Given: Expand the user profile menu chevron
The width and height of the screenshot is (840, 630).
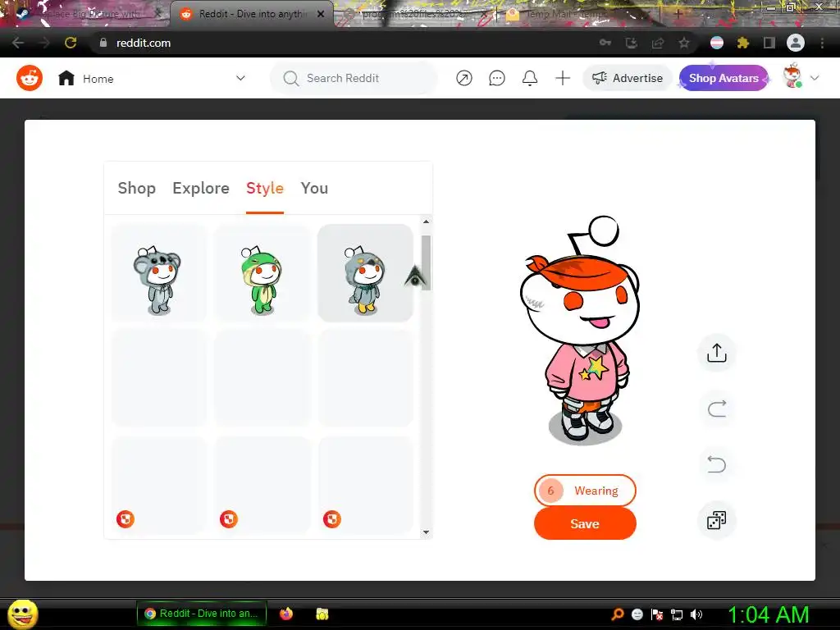Looking at the screenshot, I should [815, 78].
